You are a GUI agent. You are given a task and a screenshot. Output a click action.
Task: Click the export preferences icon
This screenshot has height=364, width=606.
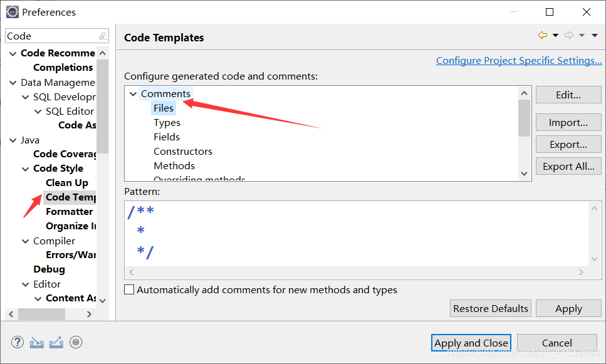(56, 342)
